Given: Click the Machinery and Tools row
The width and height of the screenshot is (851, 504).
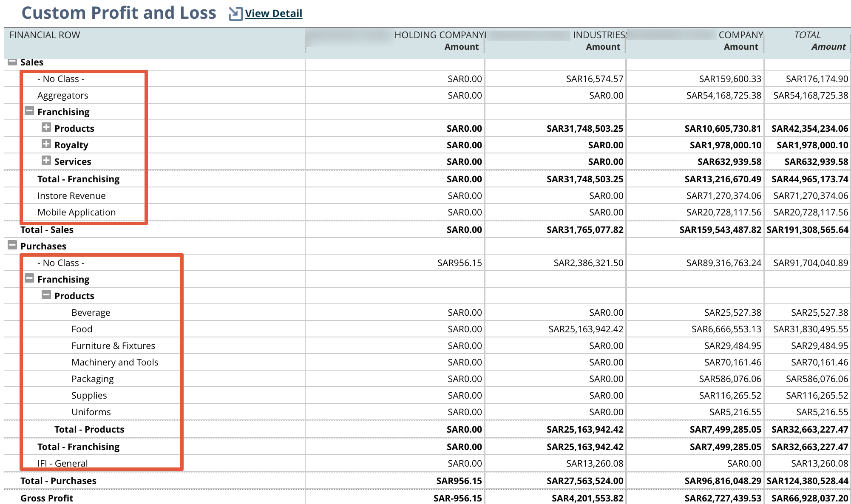Looking at the screenshot, I should coord(115,362).
